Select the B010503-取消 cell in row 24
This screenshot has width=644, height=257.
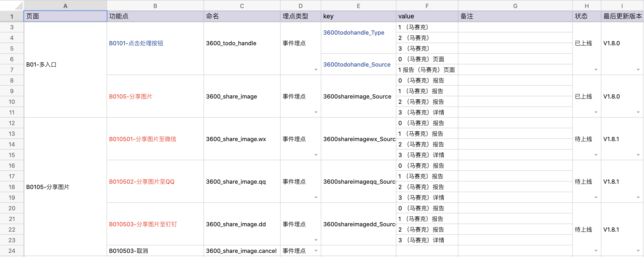point(128,251)
